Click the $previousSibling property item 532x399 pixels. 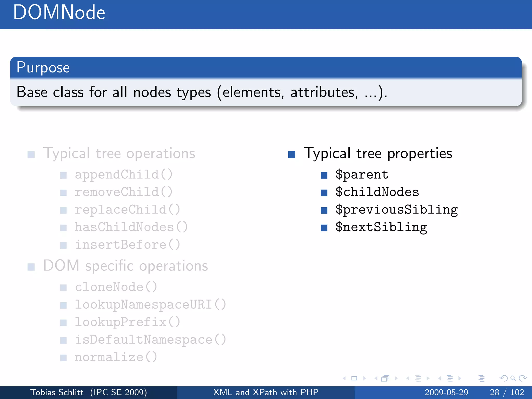pos(396,210)
